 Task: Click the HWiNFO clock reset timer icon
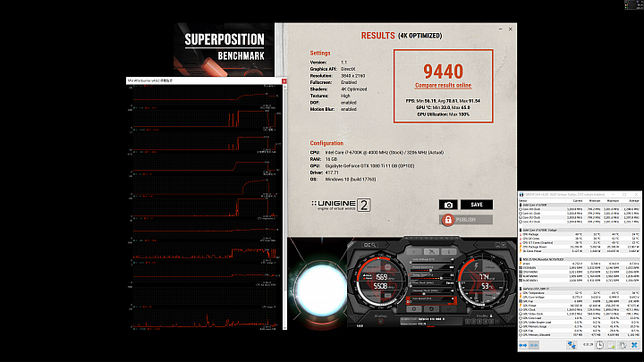[x=599, y=345]
